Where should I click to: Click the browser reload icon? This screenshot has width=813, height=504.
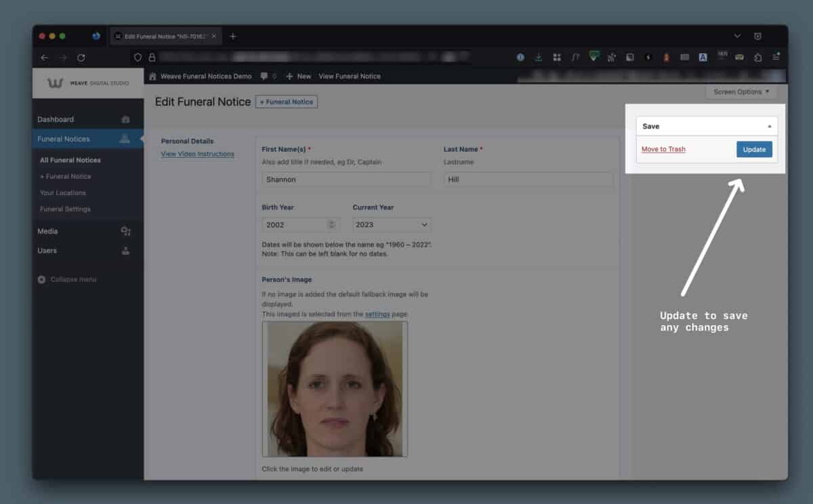[81, 58]
